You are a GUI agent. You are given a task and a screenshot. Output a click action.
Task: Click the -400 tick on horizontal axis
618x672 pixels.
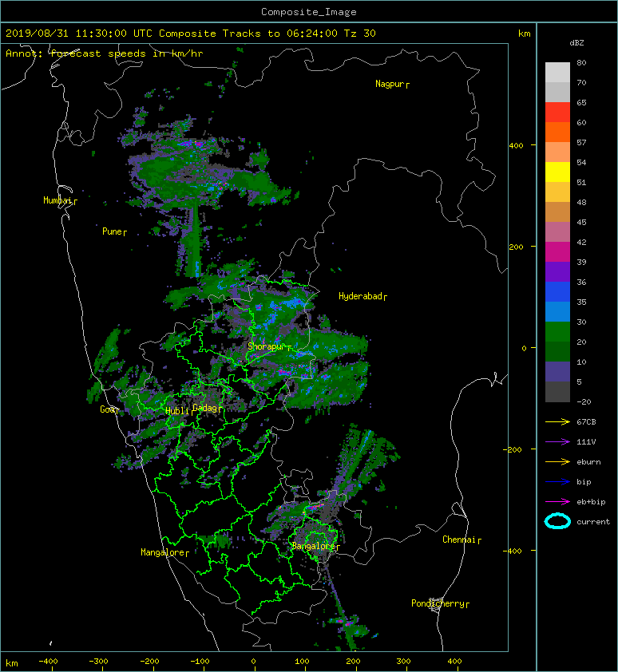click(48, 662)
